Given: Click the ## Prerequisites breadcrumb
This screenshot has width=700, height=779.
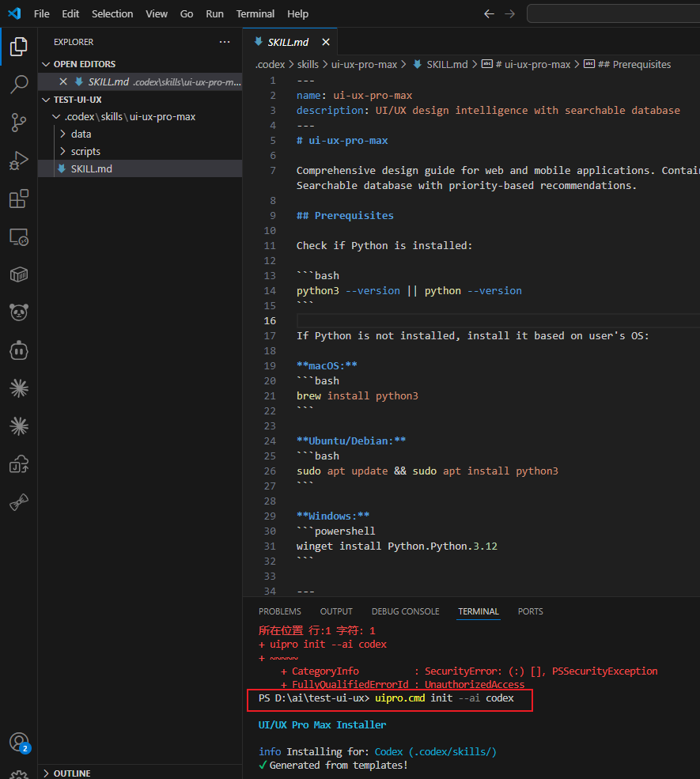Looking at the screenshot, I should pyautogui.click(x=627, y=65).
